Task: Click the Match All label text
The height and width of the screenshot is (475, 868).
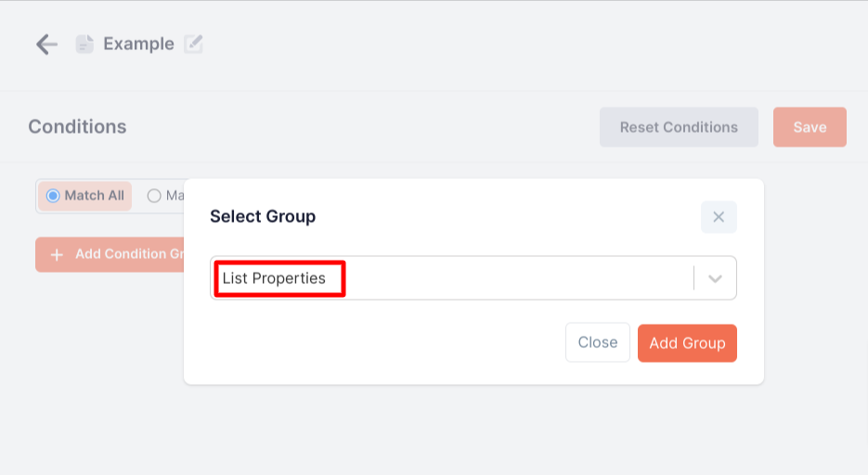Action: coord(94,196)
